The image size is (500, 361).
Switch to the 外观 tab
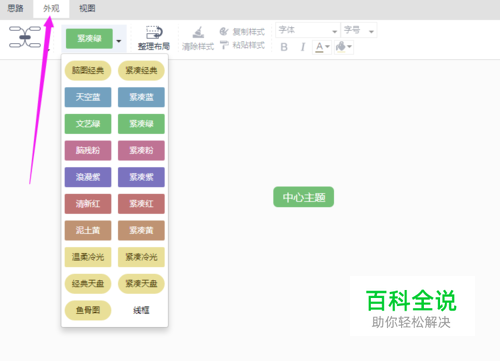coord(51,8)
